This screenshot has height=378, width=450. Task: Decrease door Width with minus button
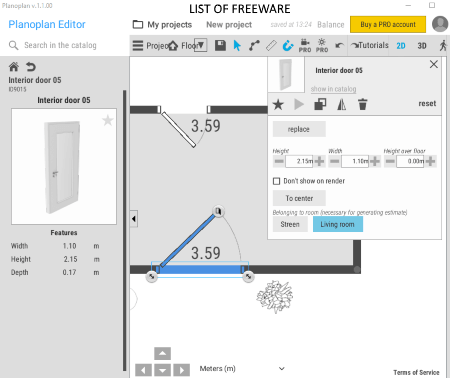(335, 162)
